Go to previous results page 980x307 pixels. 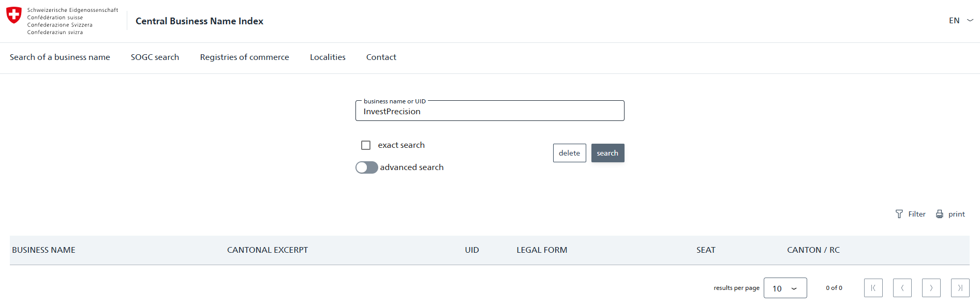pos(902,288)
